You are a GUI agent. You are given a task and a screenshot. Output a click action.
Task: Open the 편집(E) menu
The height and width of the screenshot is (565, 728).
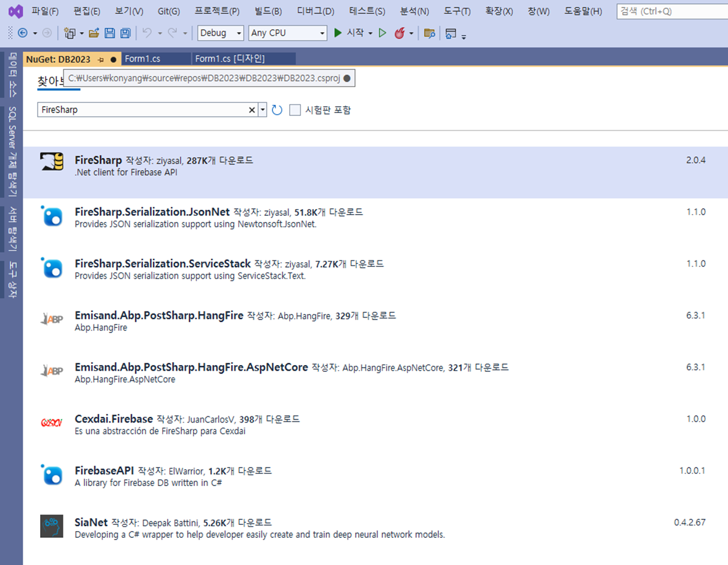[87, 11]
